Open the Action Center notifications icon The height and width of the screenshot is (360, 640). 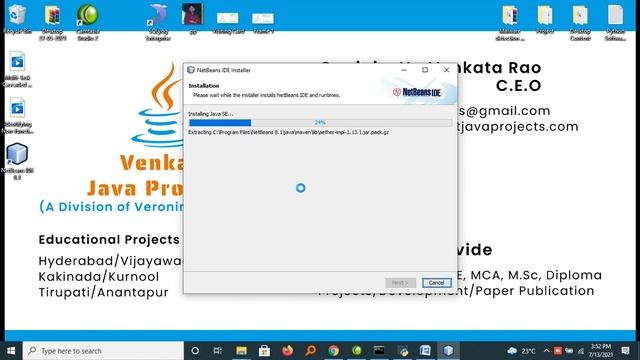[626, 351]
